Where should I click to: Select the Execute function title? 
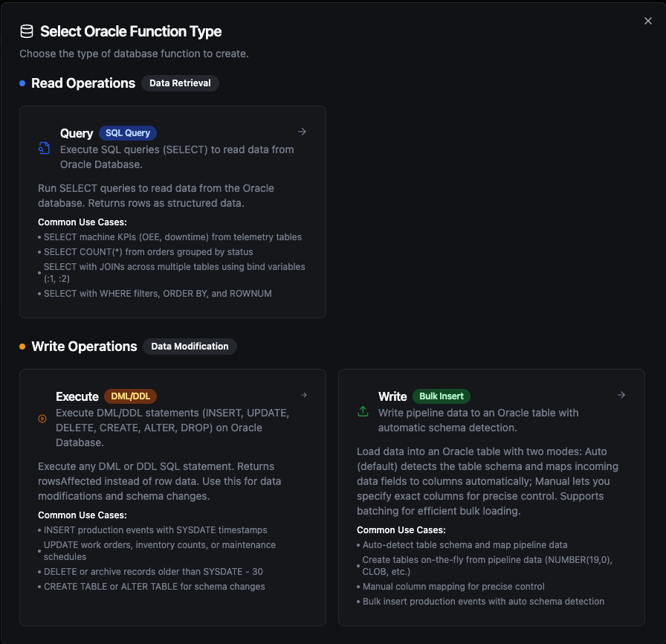point(77,396)
